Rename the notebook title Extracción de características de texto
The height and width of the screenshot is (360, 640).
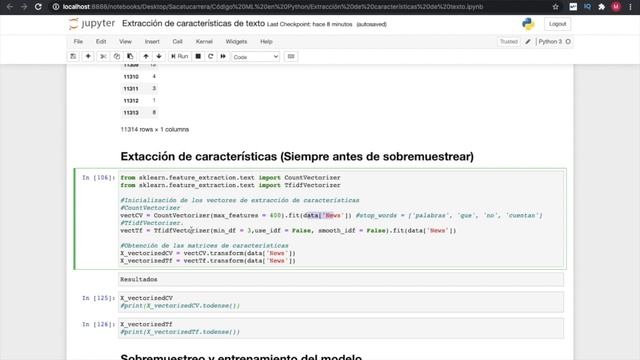click(x=193, y=24)
